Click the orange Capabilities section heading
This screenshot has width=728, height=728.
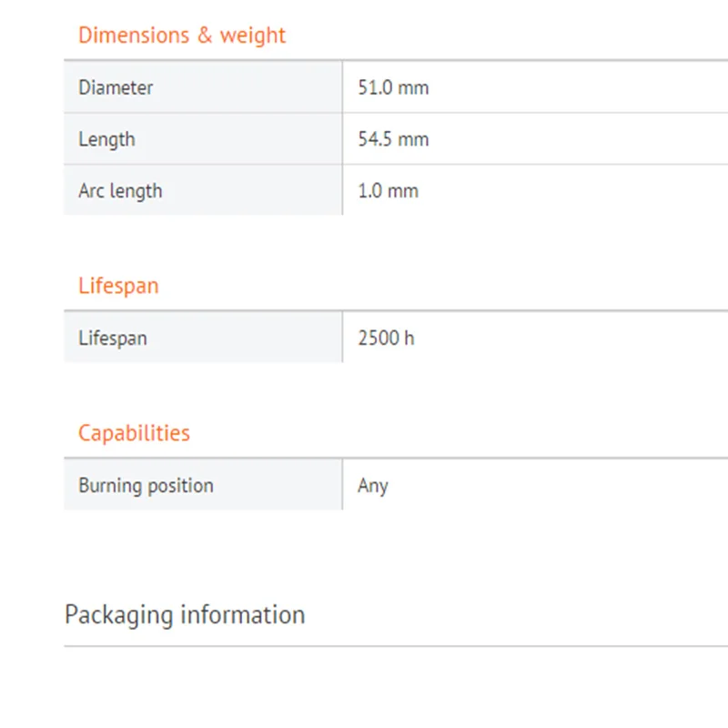[134, 433]
